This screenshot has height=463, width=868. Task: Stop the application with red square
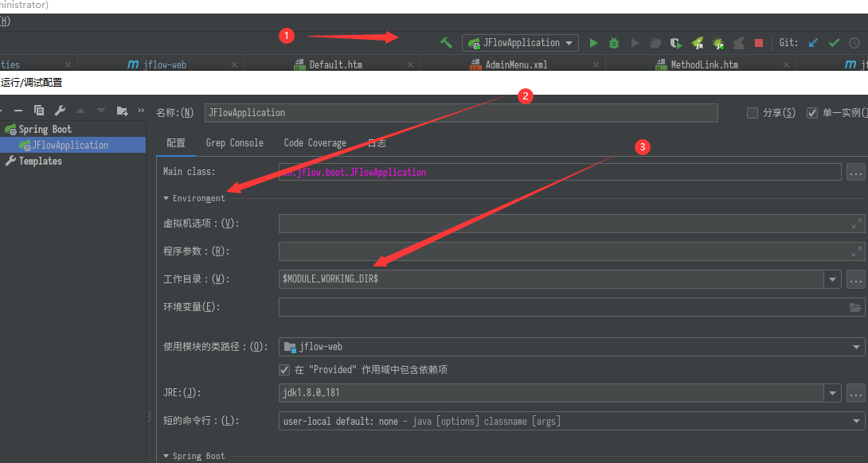[x=759, y=43]
